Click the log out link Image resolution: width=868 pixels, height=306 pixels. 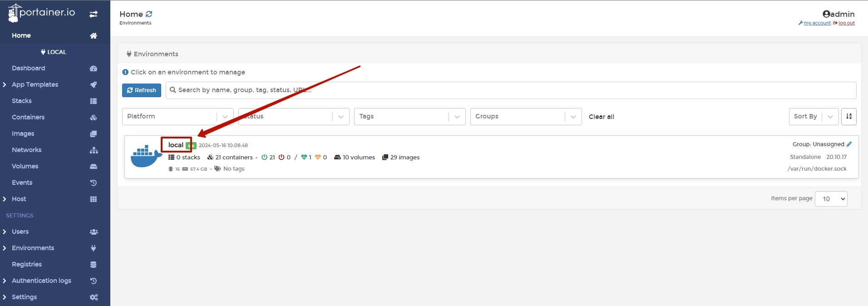click(x=846, y=23)
